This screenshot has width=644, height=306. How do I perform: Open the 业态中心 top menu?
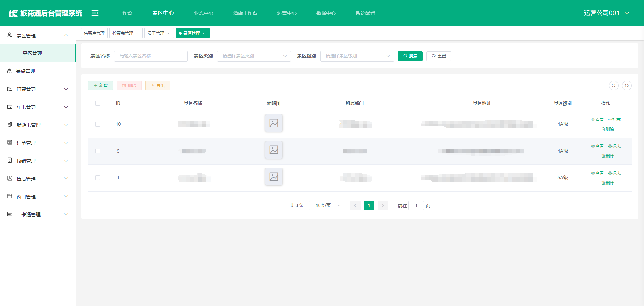point(204,13)
